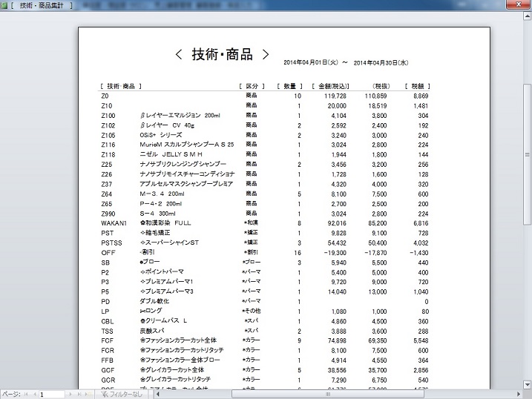The height and width of the screenshot is (399, 532).
Task: Click the page number input field
Action: click(52, 395)
